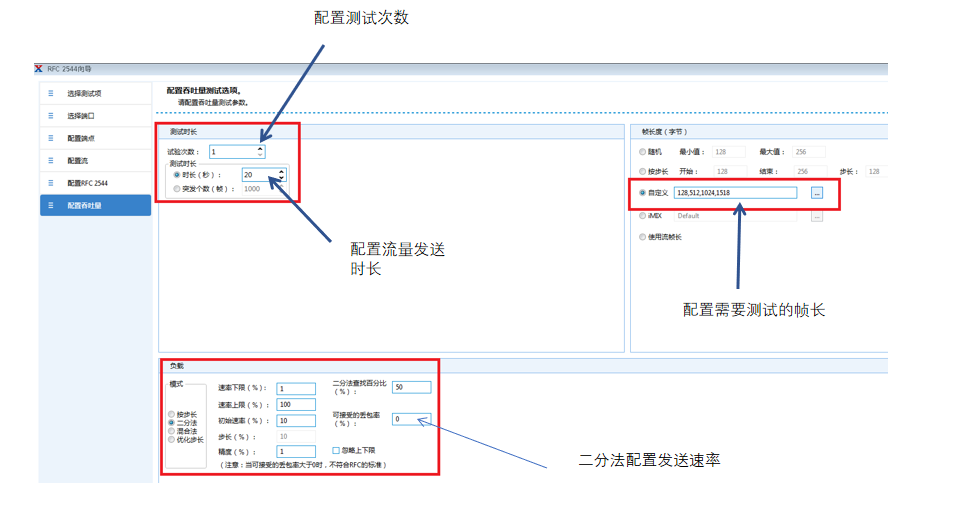Image resolution: width=966 pixels, height=525 pixels.
Task: Focus the 时长（秒） value field showing 20
Action: tap(260, 175)
